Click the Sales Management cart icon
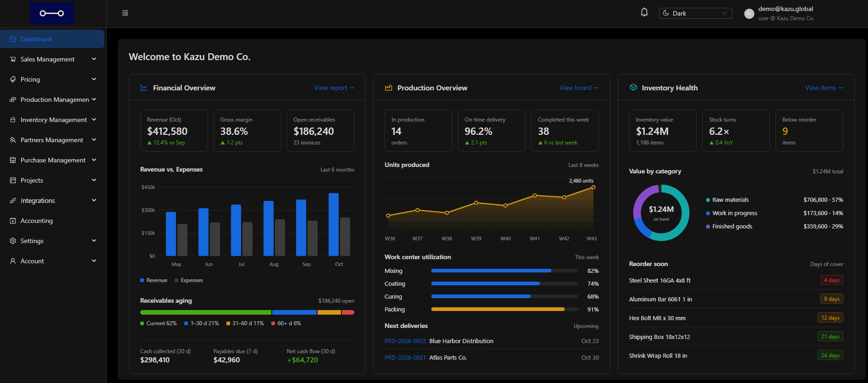 pos(13,59)
